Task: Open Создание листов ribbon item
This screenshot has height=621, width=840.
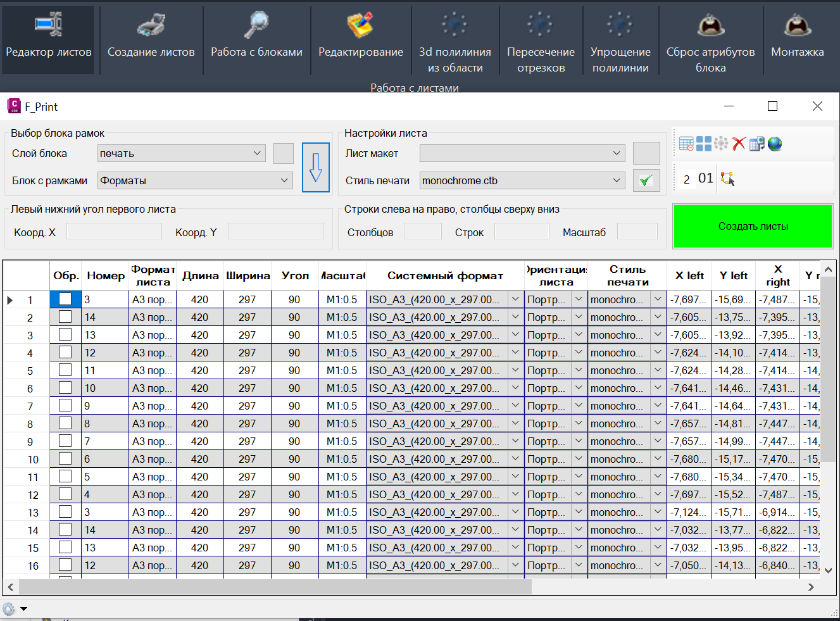Action: pyautogui.click(x=151, y=39)
